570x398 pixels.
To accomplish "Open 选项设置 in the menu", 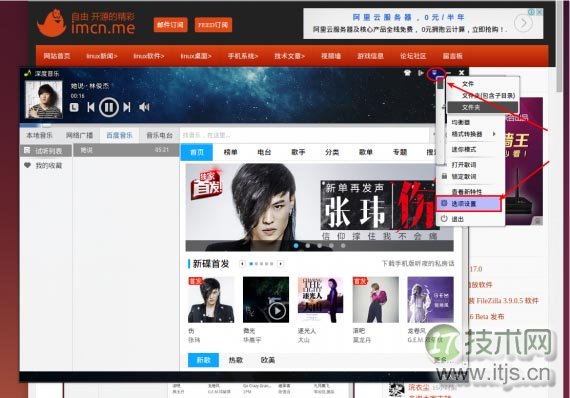I will pos(469,204).
